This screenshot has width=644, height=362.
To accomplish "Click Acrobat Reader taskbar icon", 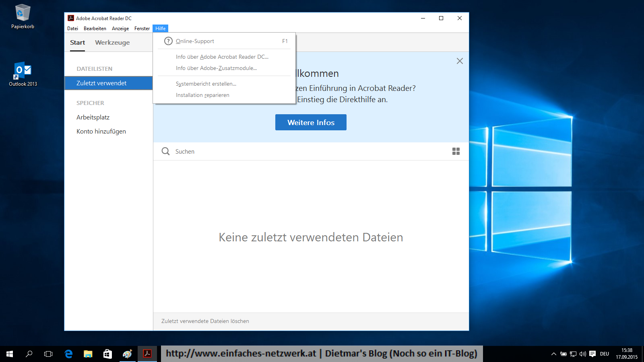I will [x=147, y=354].
